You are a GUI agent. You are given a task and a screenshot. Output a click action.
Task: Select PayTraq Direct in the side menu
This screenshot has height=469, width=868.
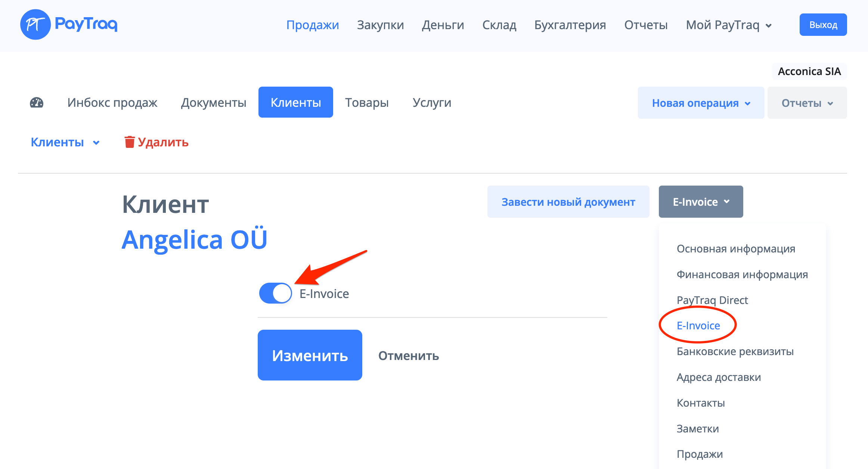(x=712, y=300)
